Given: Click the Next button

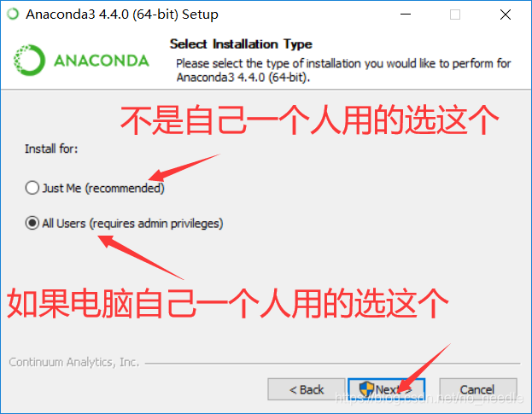Looking at the screenshot, I should (387, 389).
